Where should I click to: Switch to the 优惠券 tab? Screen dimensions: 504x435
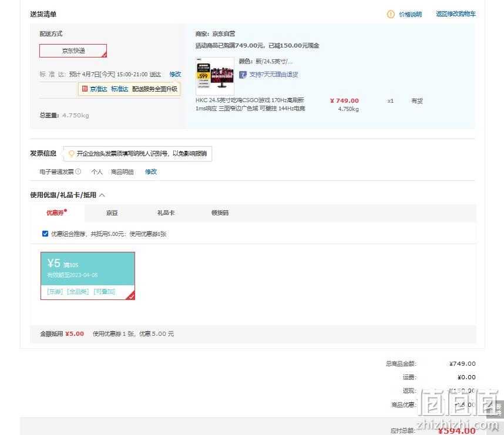[57, 213]
